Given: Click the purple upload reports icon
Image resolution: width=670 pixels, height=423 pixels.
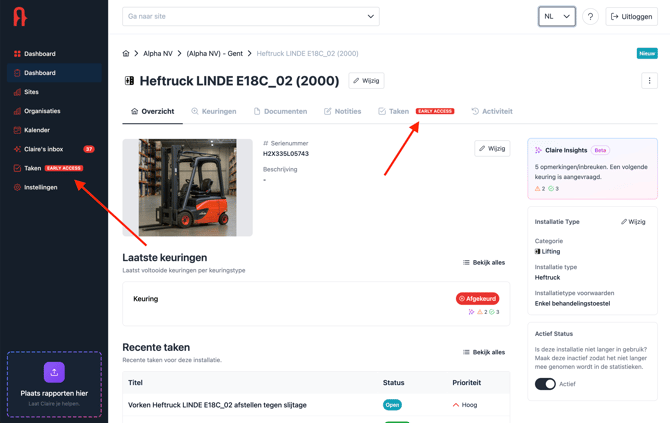Looking at the screenshot, I should pyautogui.click(x=54, y=373).
